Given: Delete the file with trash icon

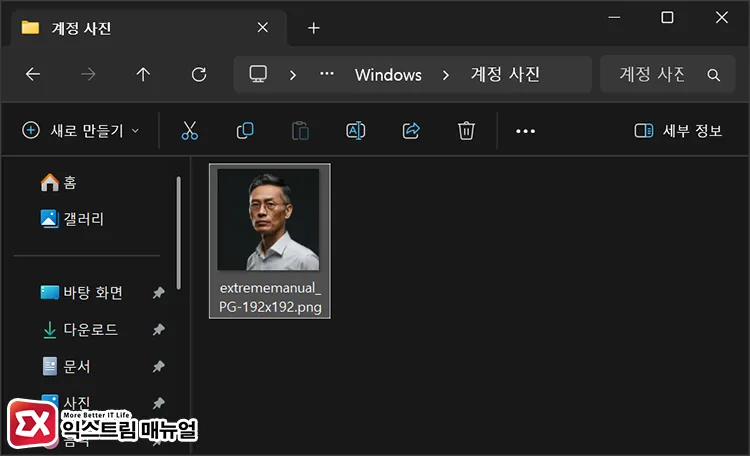Looking at the screenshot, I should point(466,130).
